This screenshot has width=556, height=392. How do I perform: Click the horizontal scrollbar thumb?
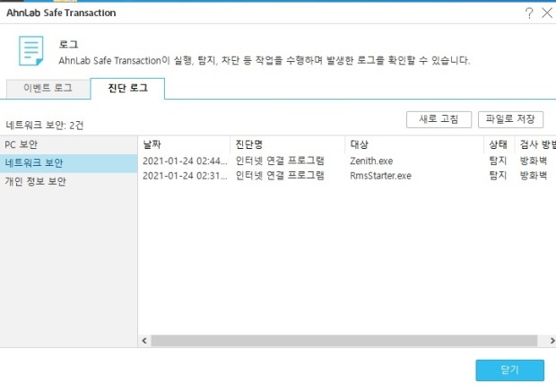pos(344,341)
